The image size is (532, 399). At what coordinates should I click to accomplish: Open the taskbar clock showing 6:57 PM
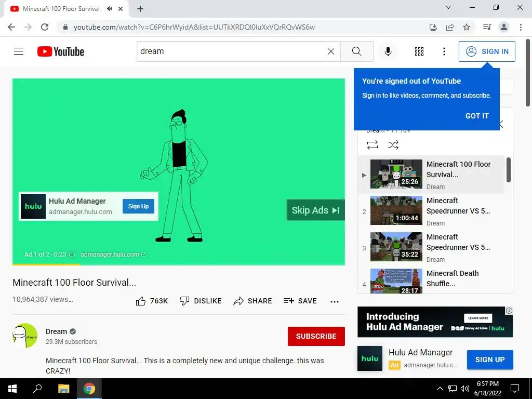tap(487, 389)
